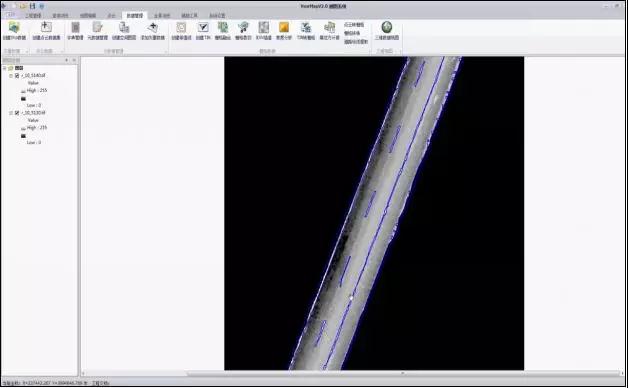Click the metadata management document icon
Screen dimensions: 628x388
[x=97, y=27]
